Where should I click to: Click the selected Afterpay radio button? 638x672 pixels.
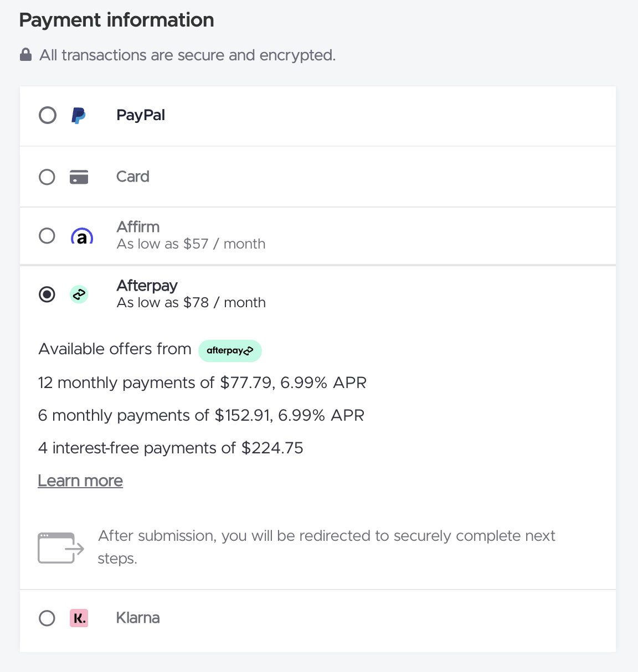pos(47,294)
